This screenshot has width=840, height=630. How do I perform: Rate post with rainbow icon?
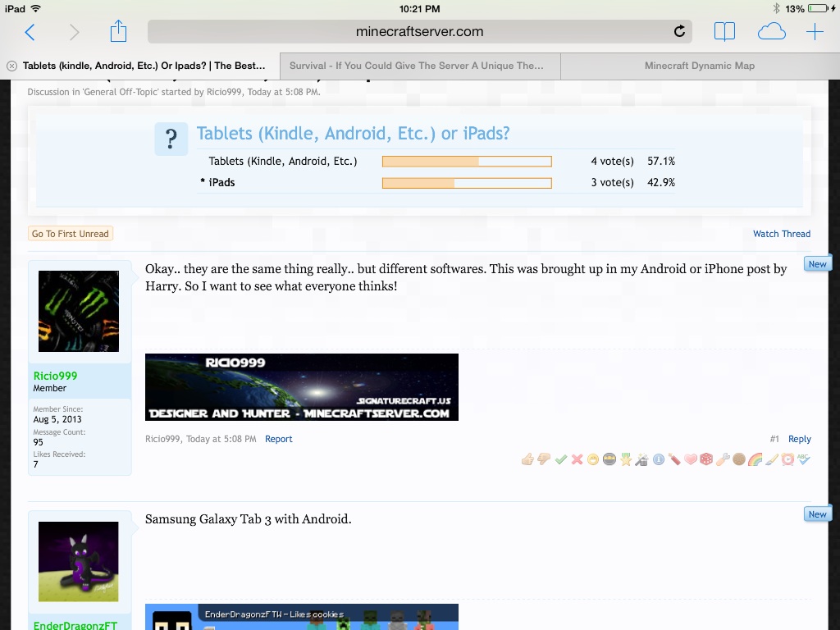click(x=756, y=459)
